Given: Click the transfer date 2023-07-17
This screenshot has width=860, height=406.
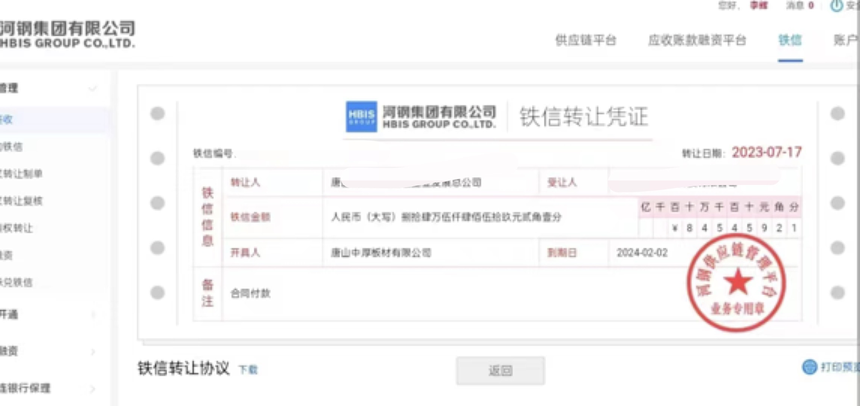Looking at the screenshot, I should point(767,153).
